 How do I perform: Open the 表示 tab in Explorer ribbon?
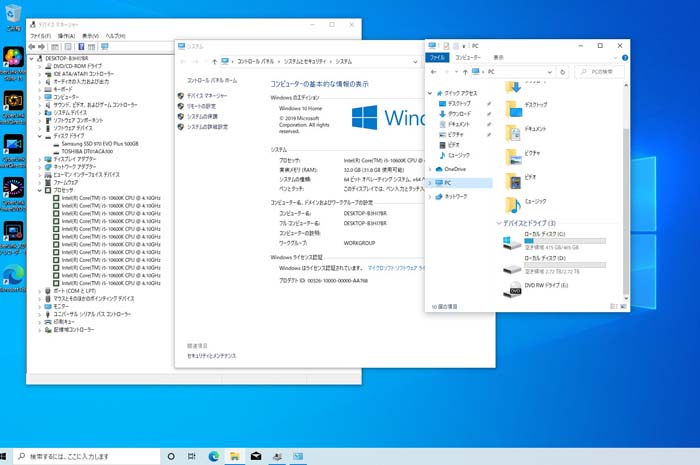pyautogui.click(x=498, y=58)
